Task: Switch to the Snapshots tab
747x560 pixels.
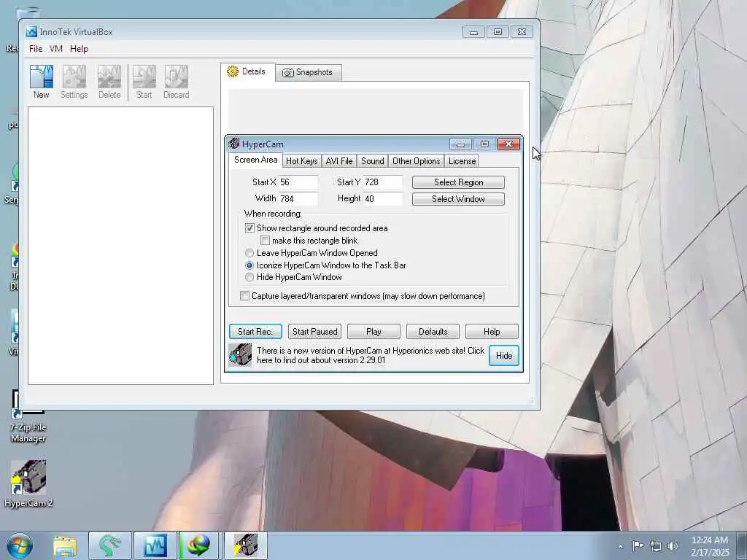Action: 308,72
